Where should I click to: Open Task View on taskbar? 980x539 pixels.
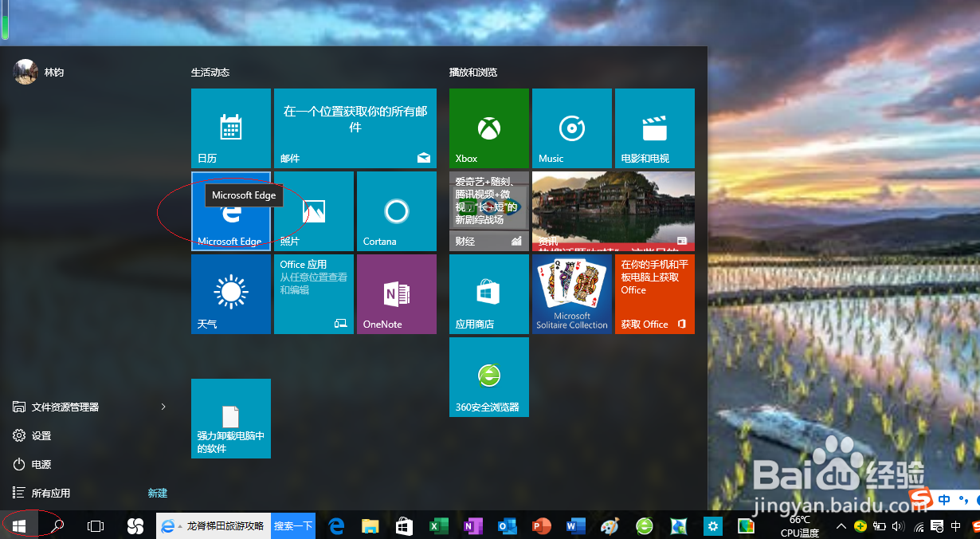(x=96, y=525)
